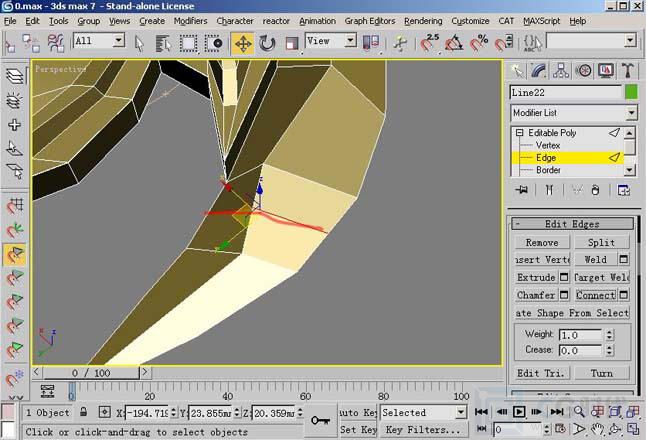646x440 pixels.
Task: Open the Modifiers menu
Action: 190,21
